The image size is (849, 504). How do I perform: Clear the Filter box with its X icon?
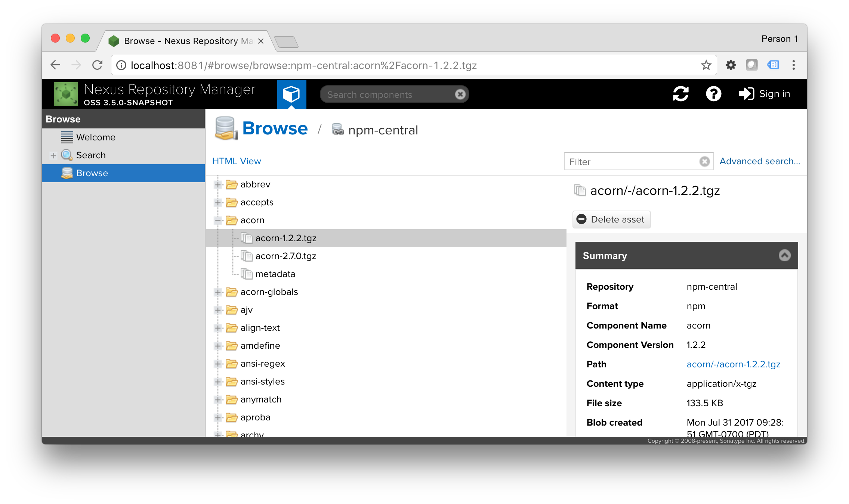click(x=704, y=162)
